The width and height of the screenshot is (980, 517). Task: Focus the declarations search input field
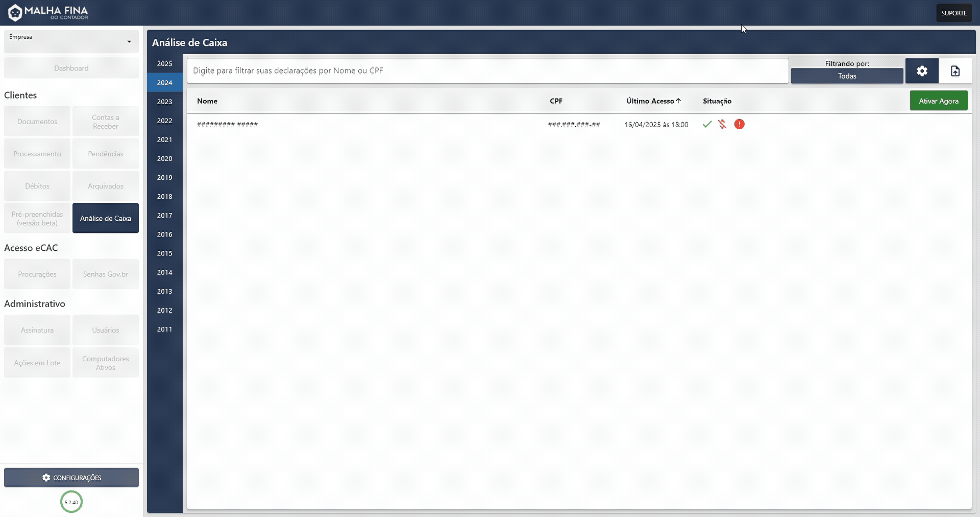click(487, 70)
